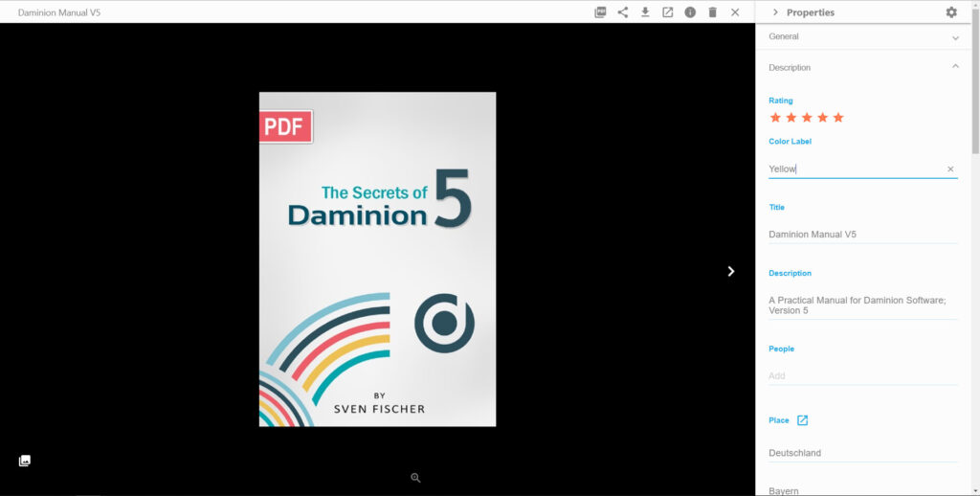Share the Daminion Manual document
This screenshot has height=496, width=980.
click(x=623, y=12)
